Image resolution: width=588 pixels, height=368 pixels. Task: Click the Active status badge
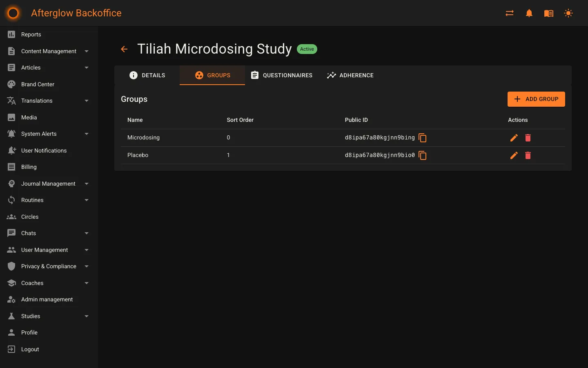(307, 49)
